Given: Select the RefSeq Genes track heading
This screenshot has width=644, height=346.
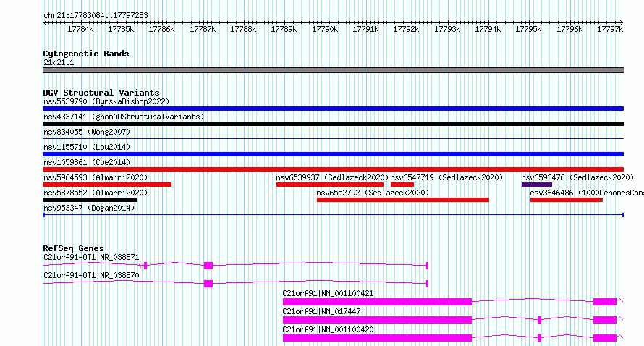Looking at the screenshot, I should pos(73,248).
